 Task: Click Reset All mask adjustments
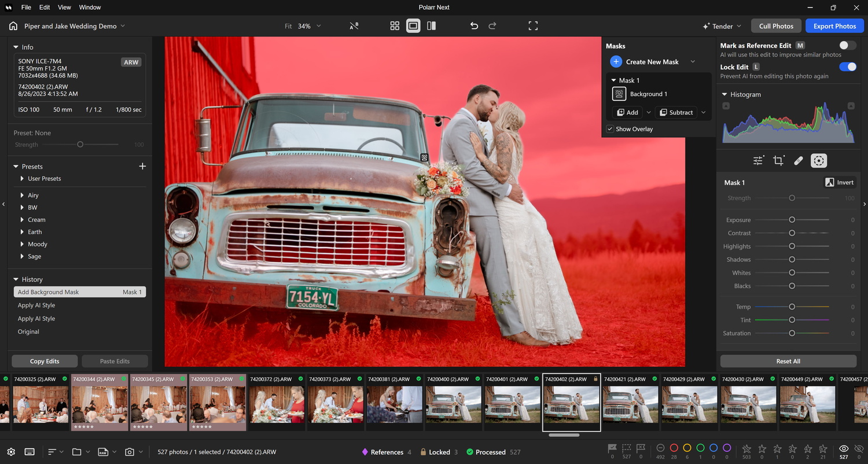(788, 361)
